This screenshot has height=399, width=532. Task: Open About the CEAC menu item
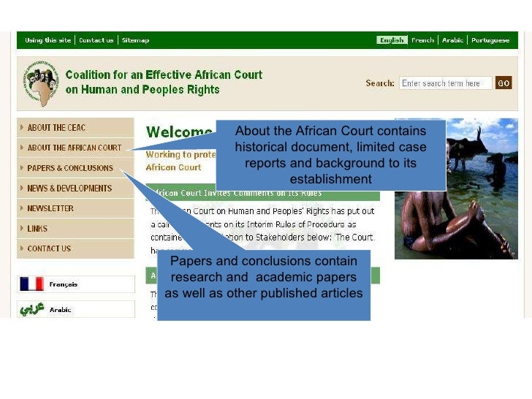[x=75, y=128]
